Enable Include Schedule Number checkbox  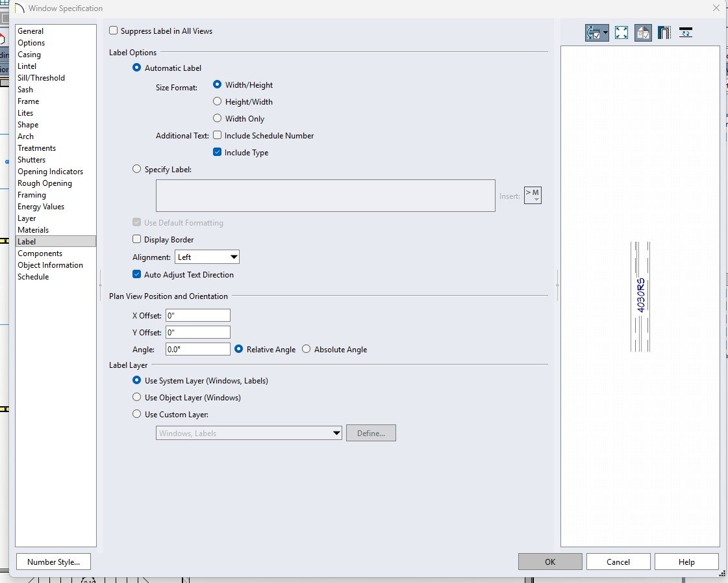(218, 136)
